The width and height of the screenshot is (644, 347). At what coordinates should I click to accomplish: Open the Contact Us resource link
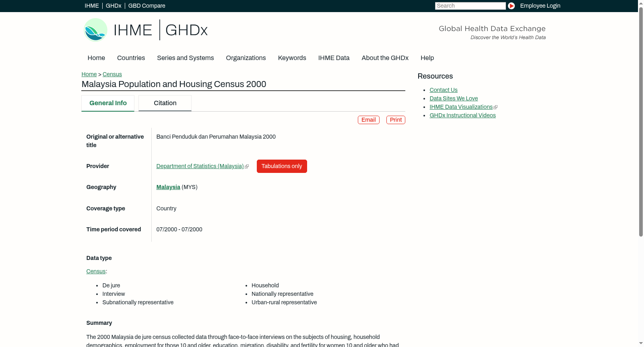pyautogui.click(x=444, y=90)
